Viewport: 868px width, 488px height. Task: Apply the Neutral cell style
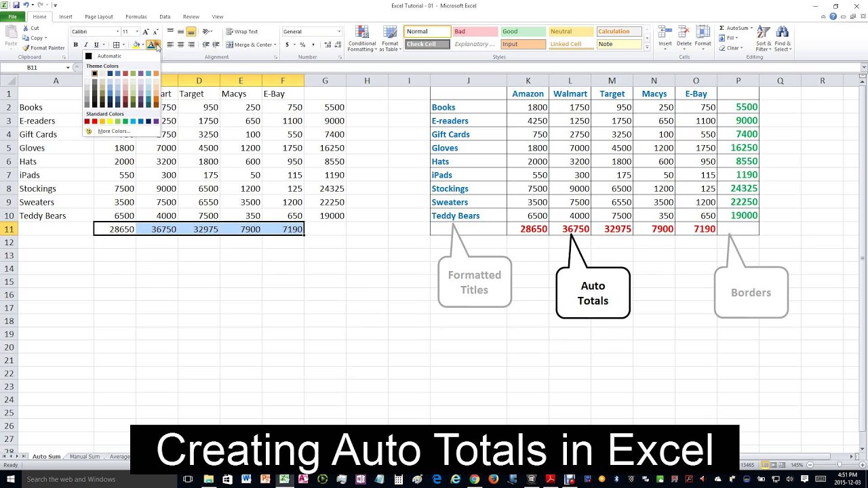click(x=571, y=31)
